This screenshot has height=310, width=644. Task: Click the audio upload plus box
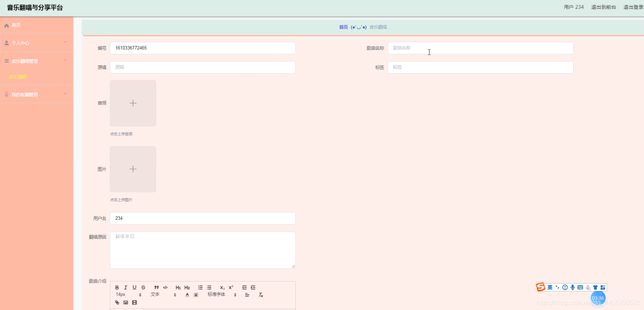click(x=133, y=103)
